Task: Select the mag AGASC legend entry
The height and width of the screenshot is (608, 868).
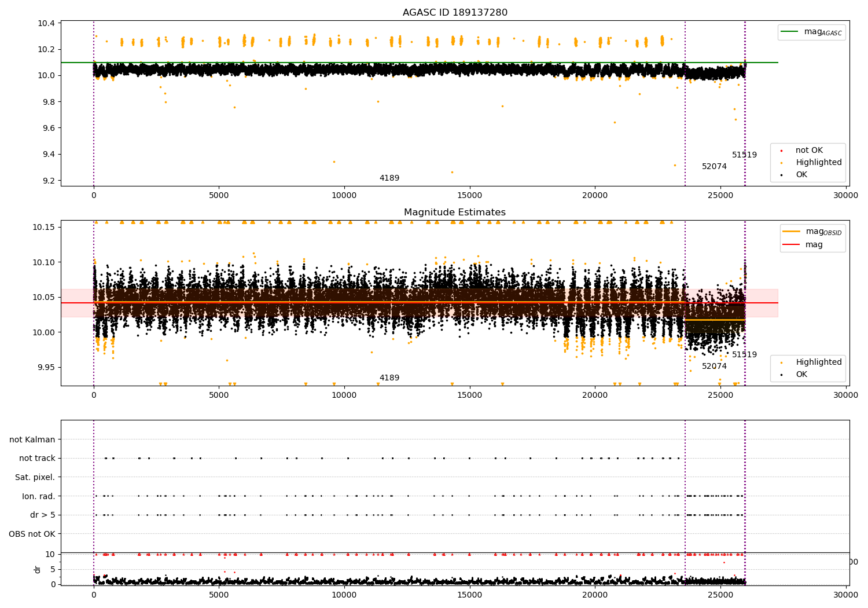Action: 811,32
